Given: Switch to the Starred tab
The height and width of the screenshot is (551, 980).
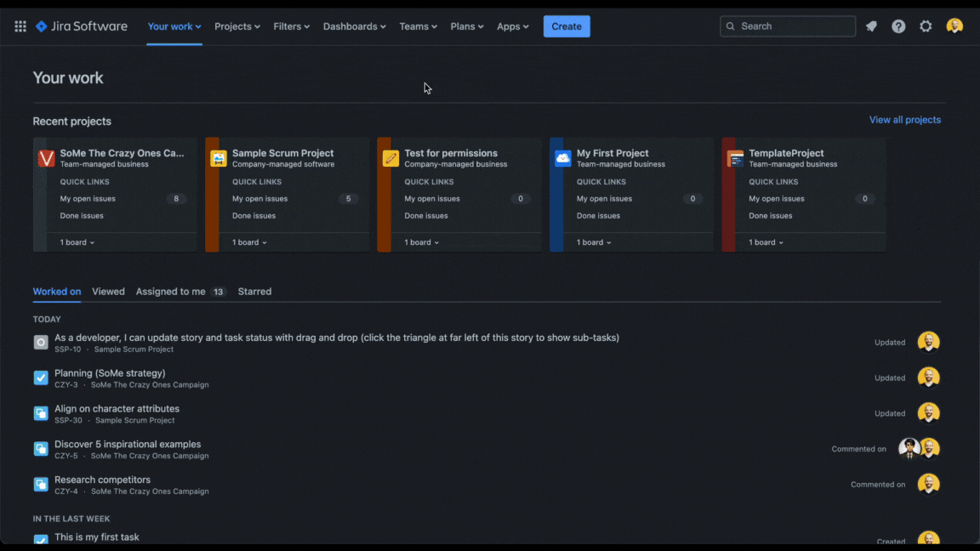Looking at the screenshot, I should (254, 292).
